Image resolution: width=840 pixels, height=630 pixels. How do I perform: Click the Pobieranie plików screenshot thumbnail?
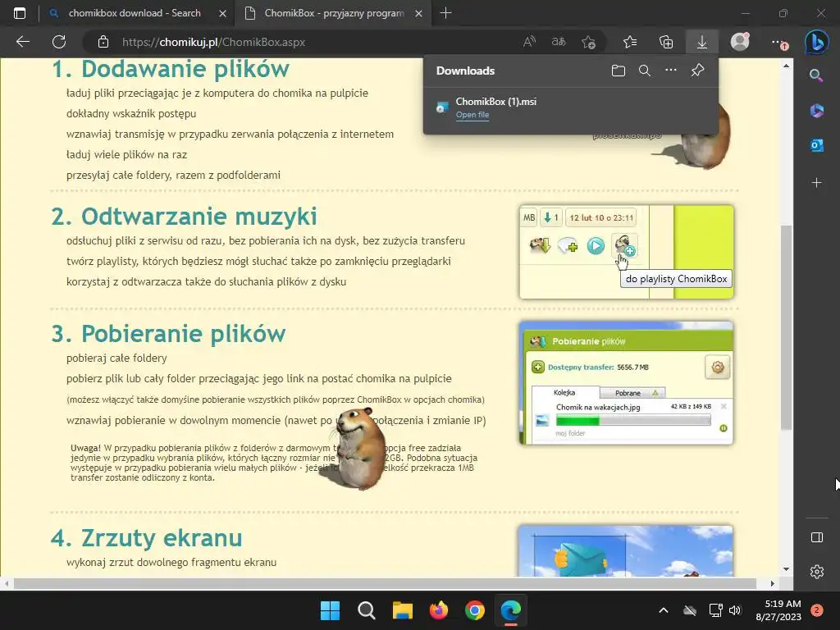pos(626,383)
